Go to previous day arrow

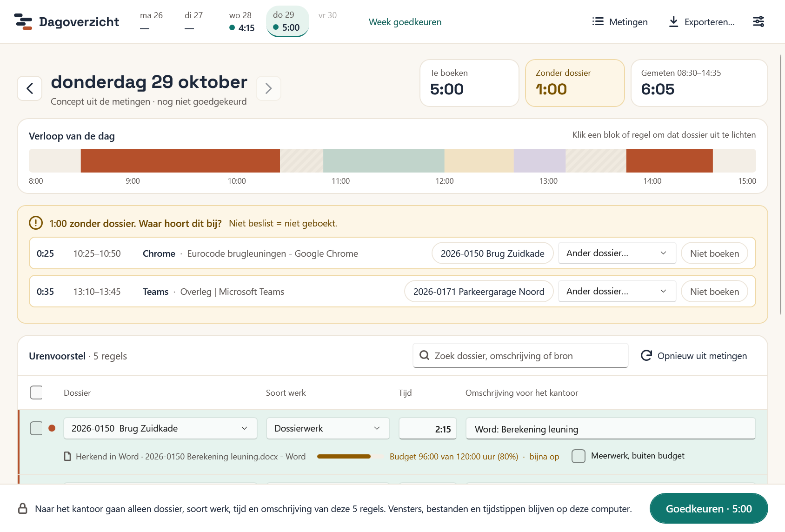[30, 88]
